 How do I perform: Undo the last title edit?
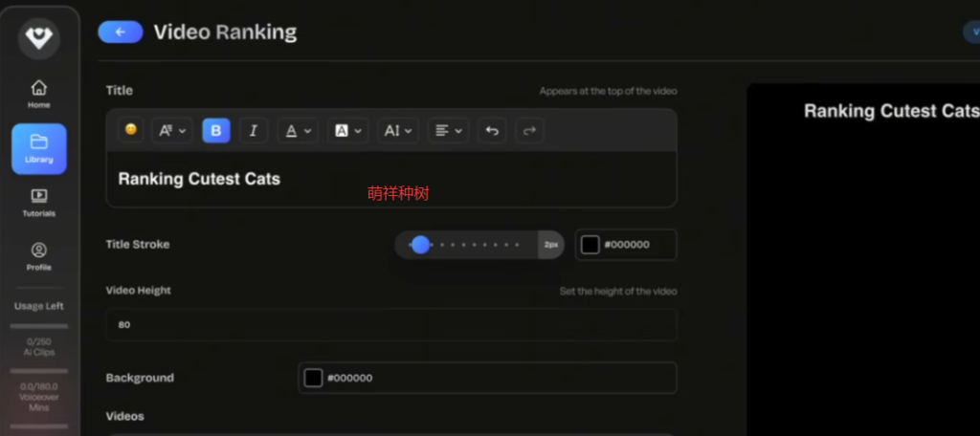coord(492,130)
